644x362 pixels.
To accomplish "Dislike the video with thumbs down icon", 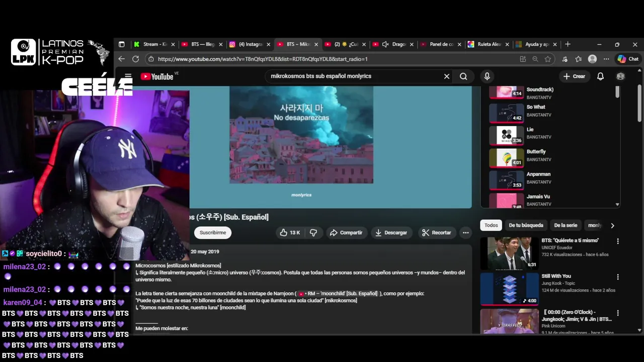I will [313, 233].
